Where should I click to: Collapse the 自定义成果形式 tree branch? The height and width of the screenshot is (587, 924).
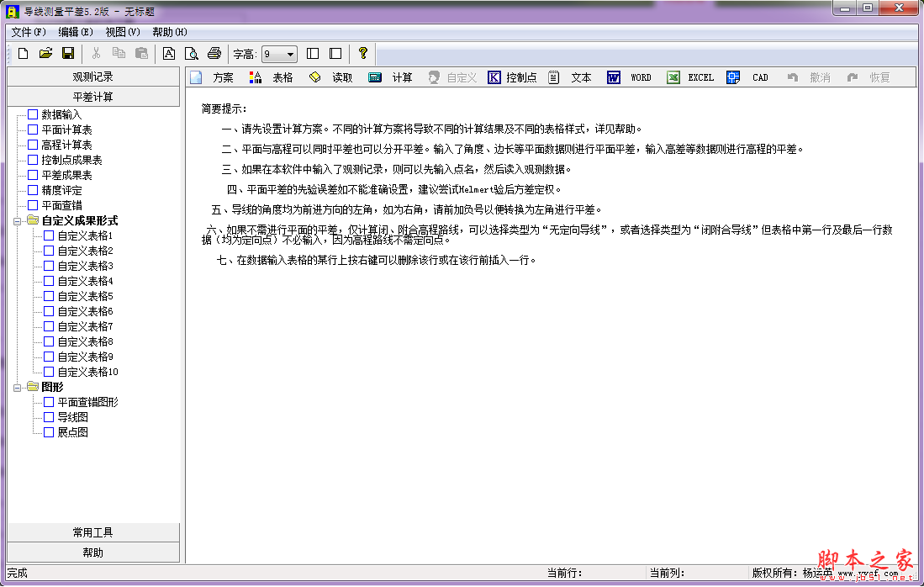[x=18, y=220]
